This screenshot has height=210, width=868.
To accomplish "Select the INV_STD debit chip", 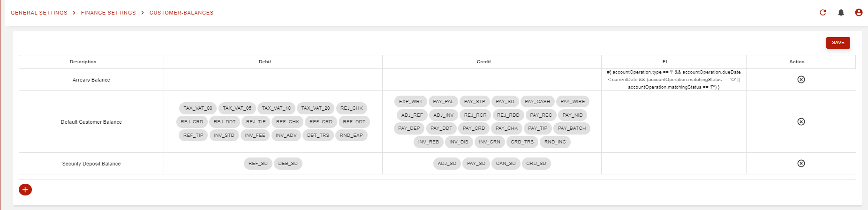I will click(x=224, y=135).
